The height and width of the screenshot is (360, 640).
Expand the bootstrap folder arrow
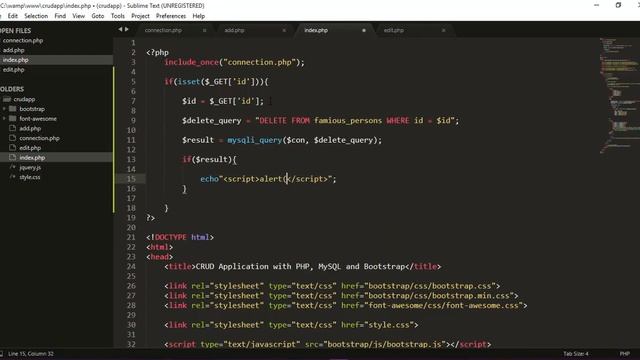coord(4,109)
